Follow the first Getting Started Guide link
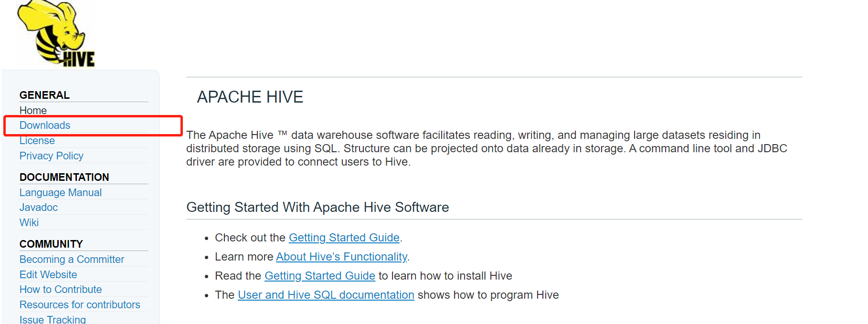This screenshot has height=324, width=868. [344, 238]
